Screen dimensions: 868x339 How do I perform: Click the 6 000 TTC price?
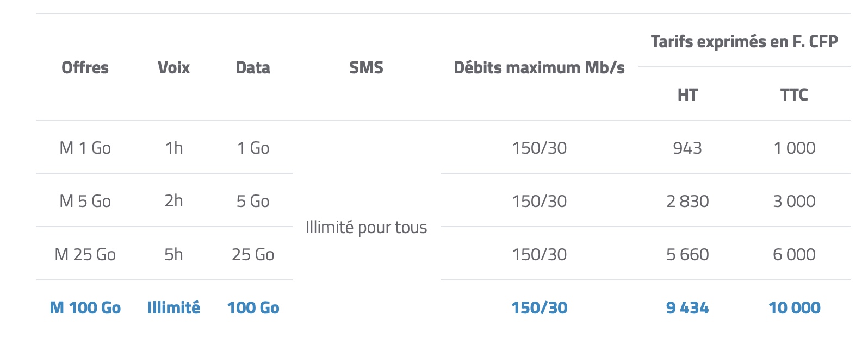pos(794,254)
